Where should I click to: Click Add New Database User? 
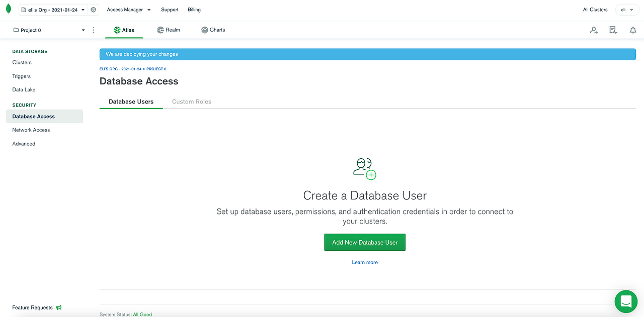pos(364,242)
